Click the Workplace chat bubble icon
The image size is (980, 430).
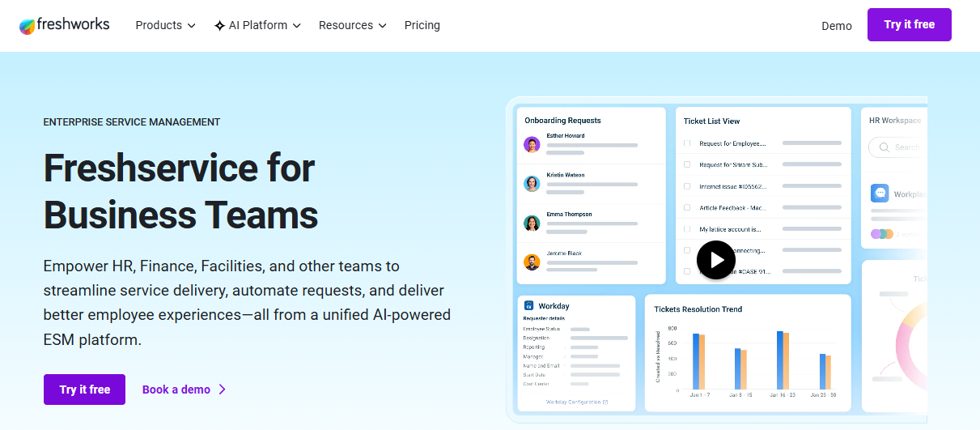880,194
